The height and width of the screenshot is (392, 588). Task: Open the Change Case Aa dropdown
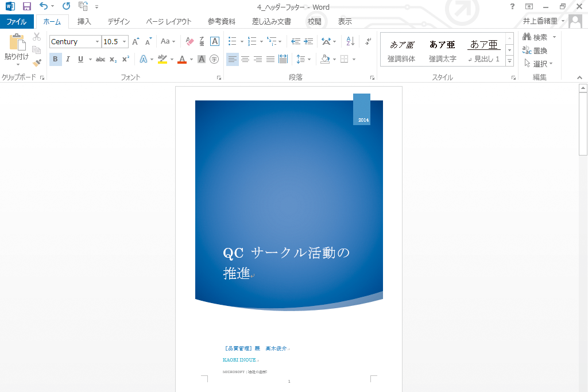168,41
